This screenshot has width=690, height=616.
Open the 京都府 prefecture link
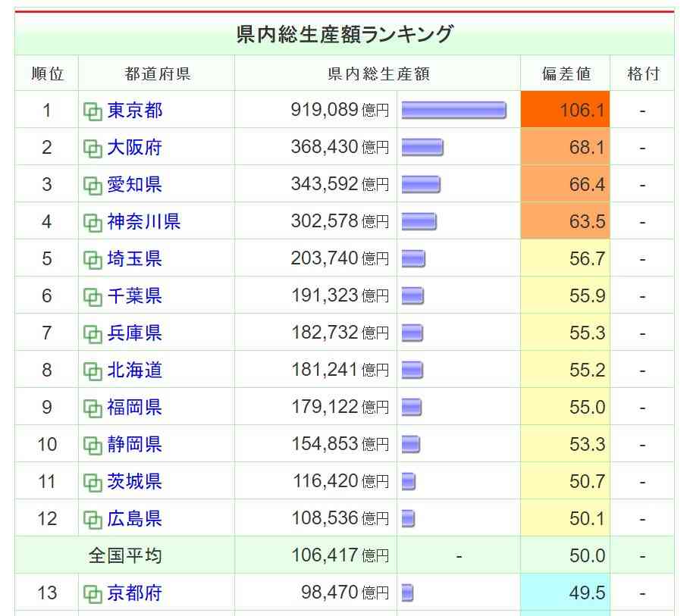click(x=135, y=593)
